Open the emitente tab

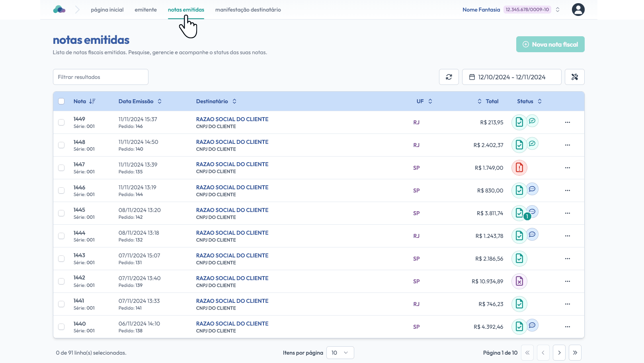point(146,10)
